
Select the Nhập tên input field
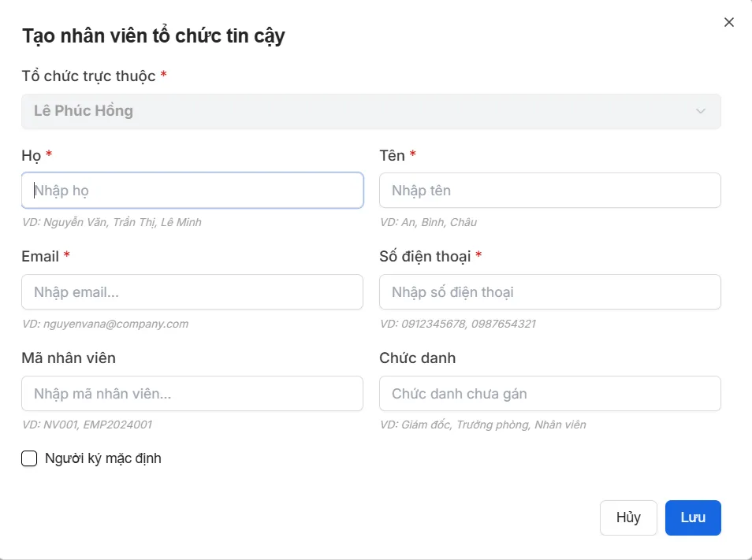coord(549,190)
